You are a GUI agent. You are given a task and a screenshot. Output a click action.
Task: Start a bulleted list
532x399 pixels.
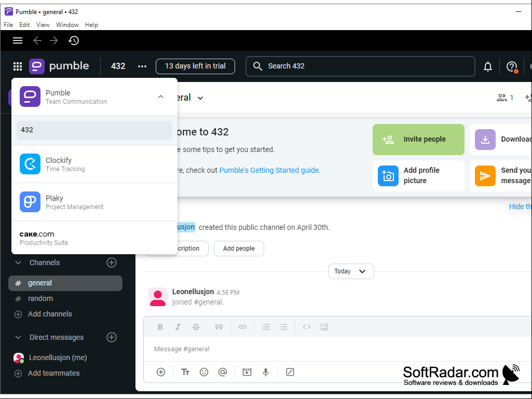coord(283,327)
